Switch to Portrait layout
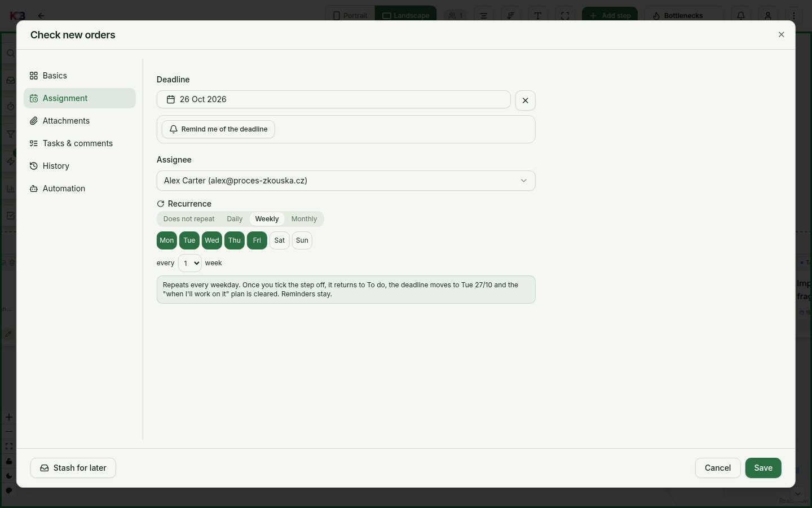This screenshot has height=508, width=812. coord(350,15)
